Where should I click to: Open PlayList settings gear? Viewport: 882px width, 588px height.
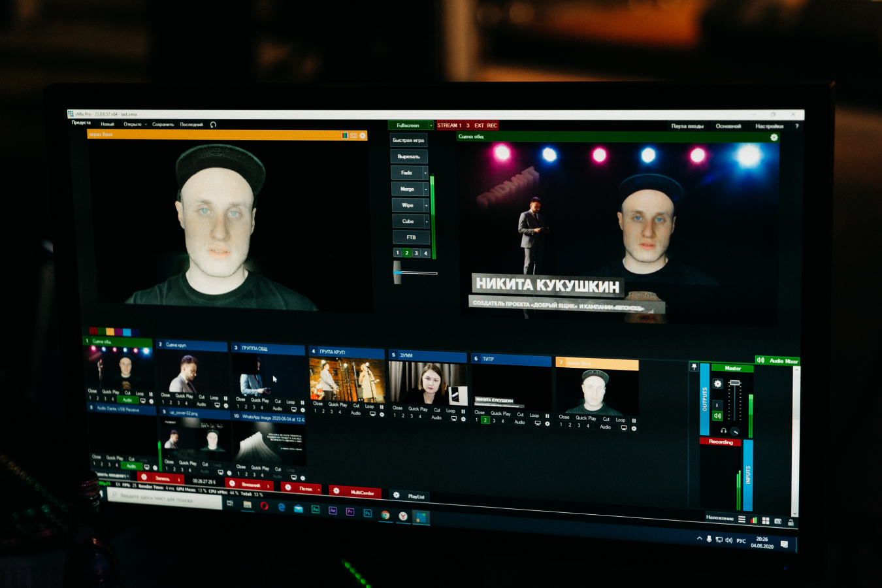point(396,495)
